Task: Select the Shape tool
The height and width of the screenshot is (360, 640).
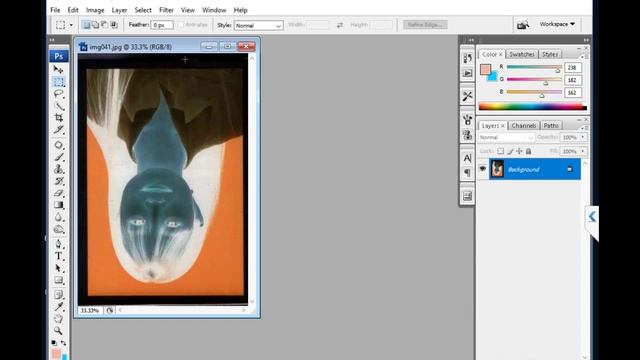Action: 58,280
